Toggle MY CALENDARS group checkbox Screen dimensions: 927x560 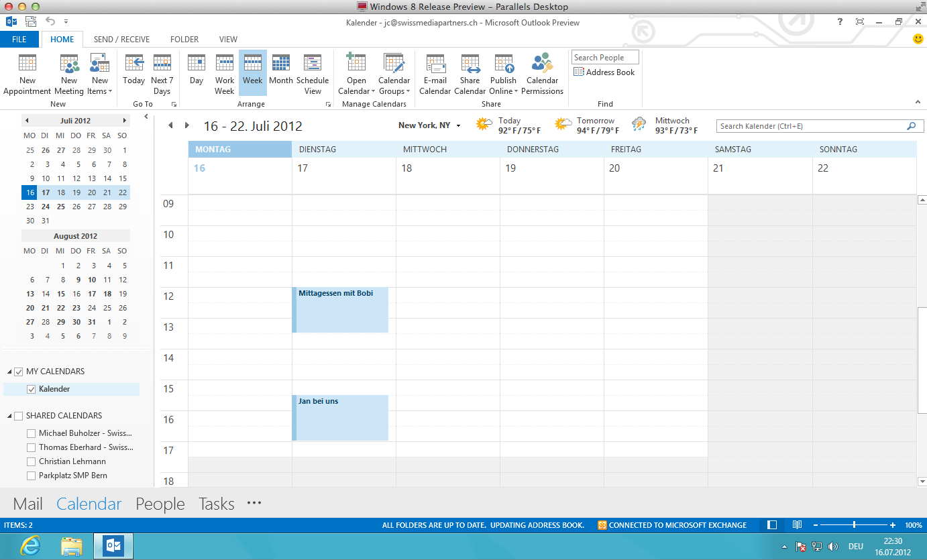point(18,372)
